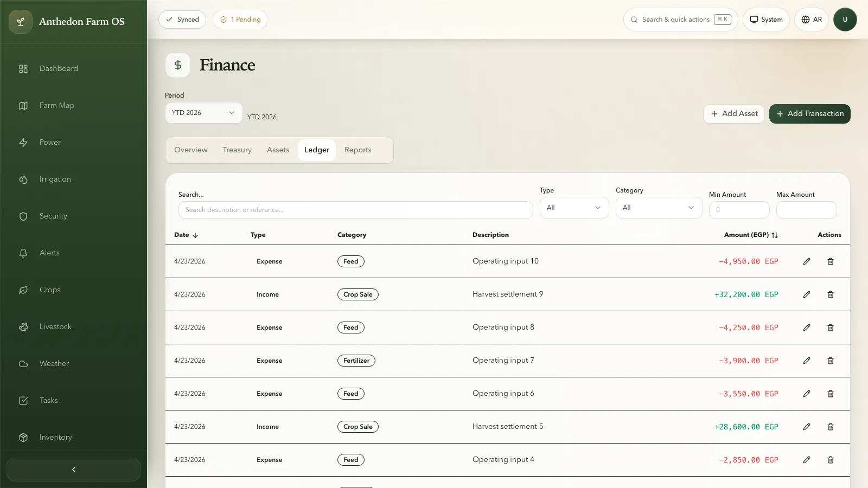Open the Category filter dropdown
868x488 pixels.
[659, 208]
